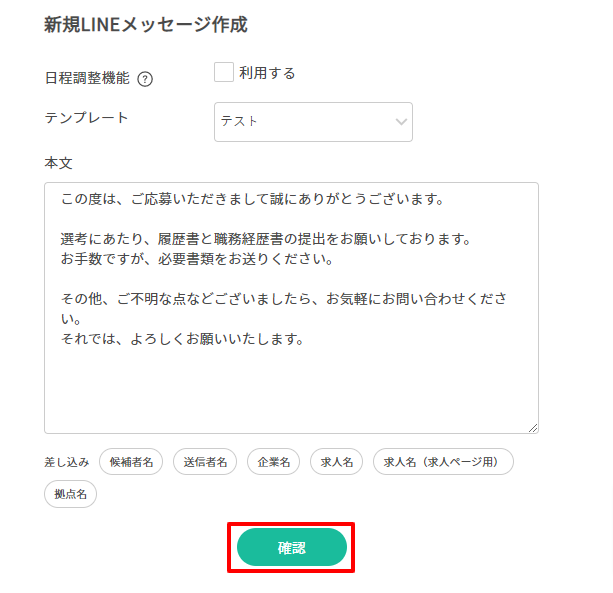613x593 pixels.
Task: Place cursor in line お手数ですが、必要書類をお送りください。
Action: [x=196, y=259]
